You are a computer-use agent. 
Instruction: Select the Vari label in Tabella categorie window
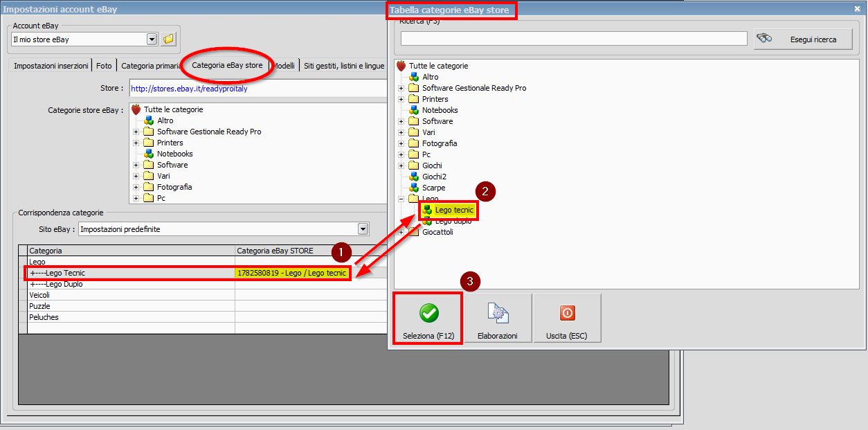click(429, 132)
